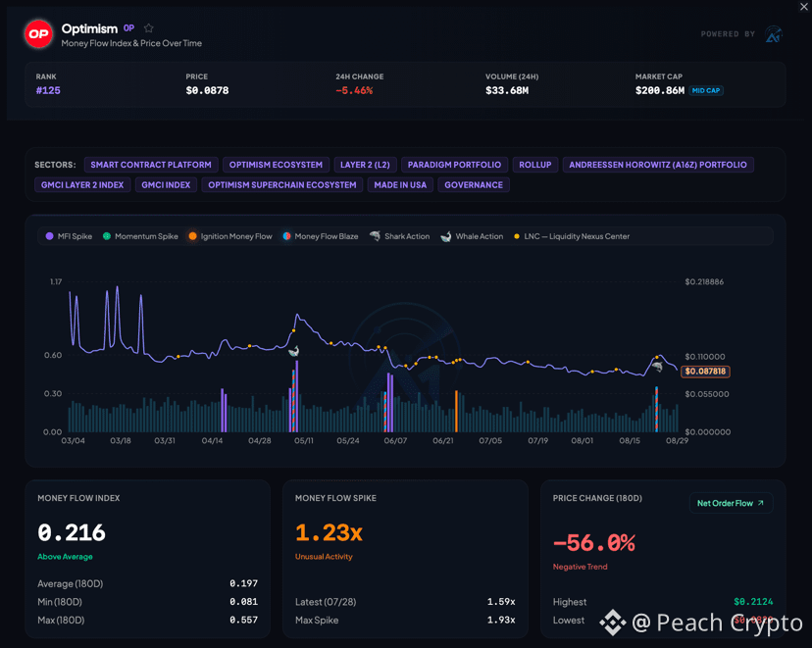This screenshot has width=812, height=648.
Task: Open the Net Order Flow link
Action: click(731, 503)
